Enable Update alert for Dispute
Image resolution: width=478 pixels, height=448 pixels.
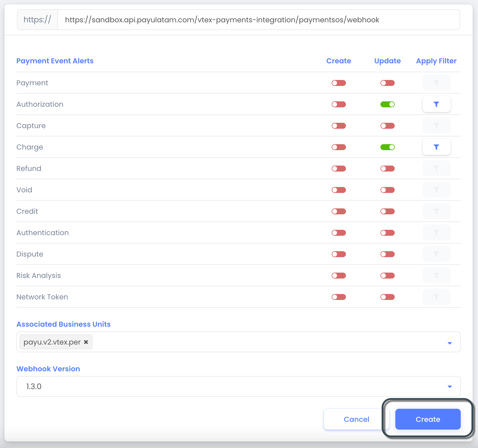(x=388, y=254)
